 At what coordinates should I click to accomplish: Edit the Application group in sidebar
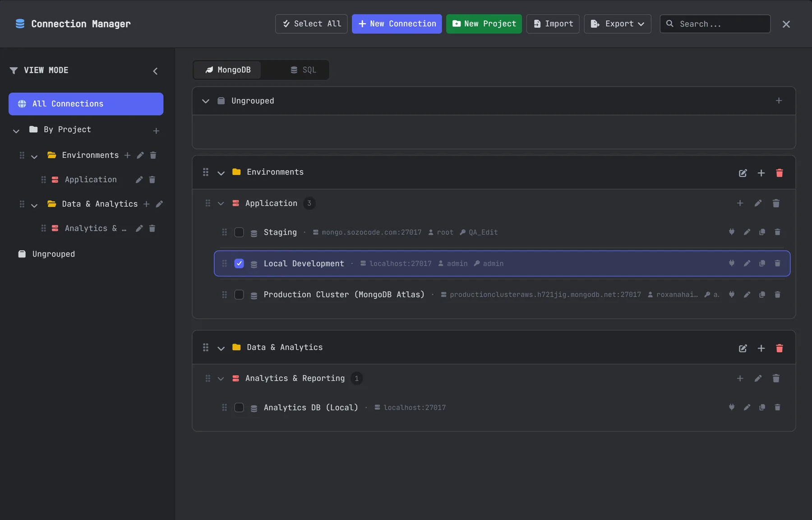pos(139,179)
